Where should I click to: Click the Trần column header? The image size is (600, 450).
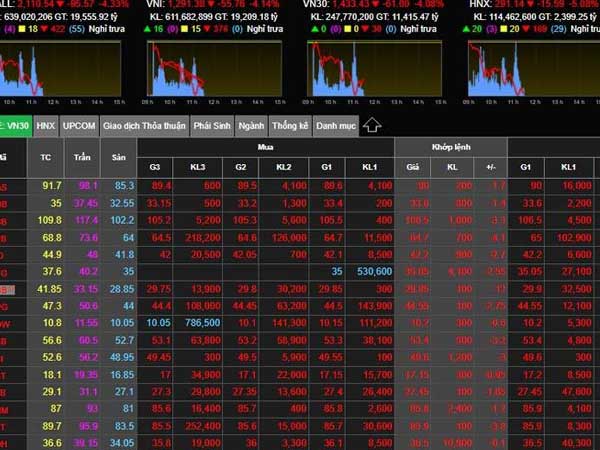[82, 158]
